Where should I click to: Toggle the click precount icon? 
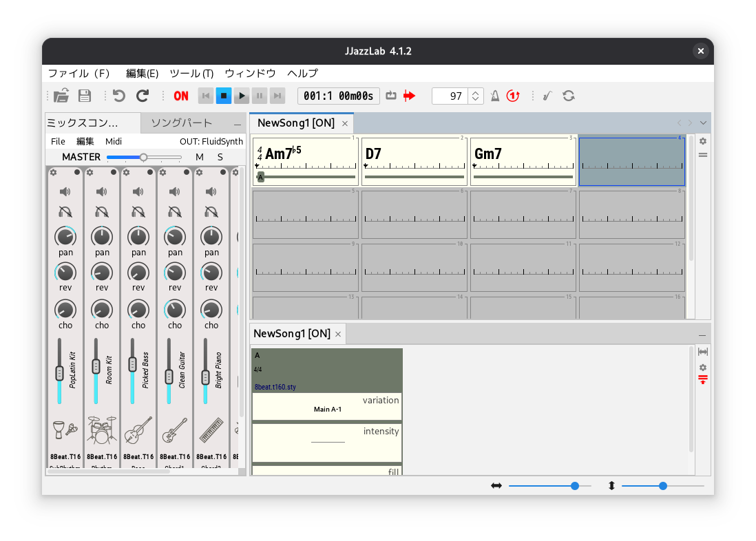[513, 96]
